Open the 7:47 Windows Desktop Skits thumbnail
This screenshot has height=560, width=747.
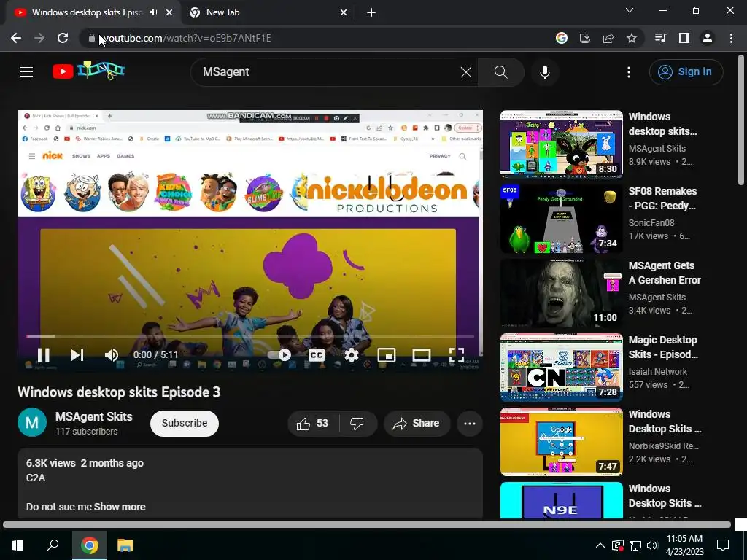click(561, 441)
